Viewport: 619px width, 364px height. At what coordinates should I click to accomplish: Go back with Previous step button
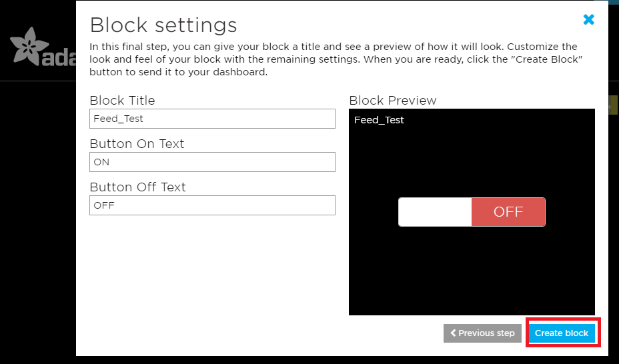483,333
